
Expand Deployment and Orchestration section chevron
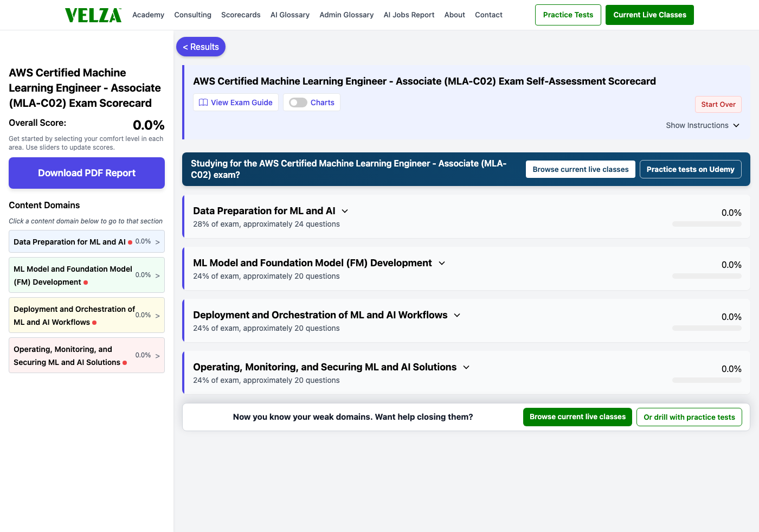(x=457, y=315)
